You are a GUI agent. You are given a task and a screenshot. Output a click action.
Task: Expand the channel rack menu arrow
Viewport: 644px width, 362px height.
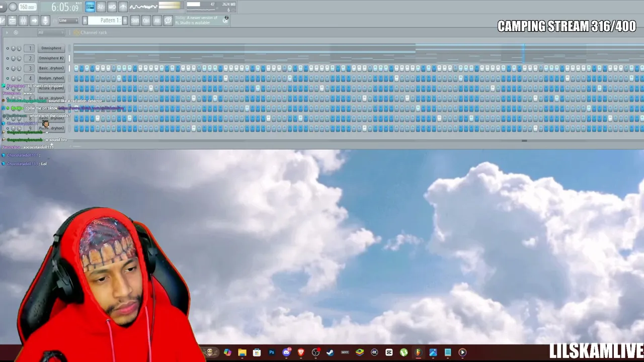pyautogui.click(x=7, y=33)
